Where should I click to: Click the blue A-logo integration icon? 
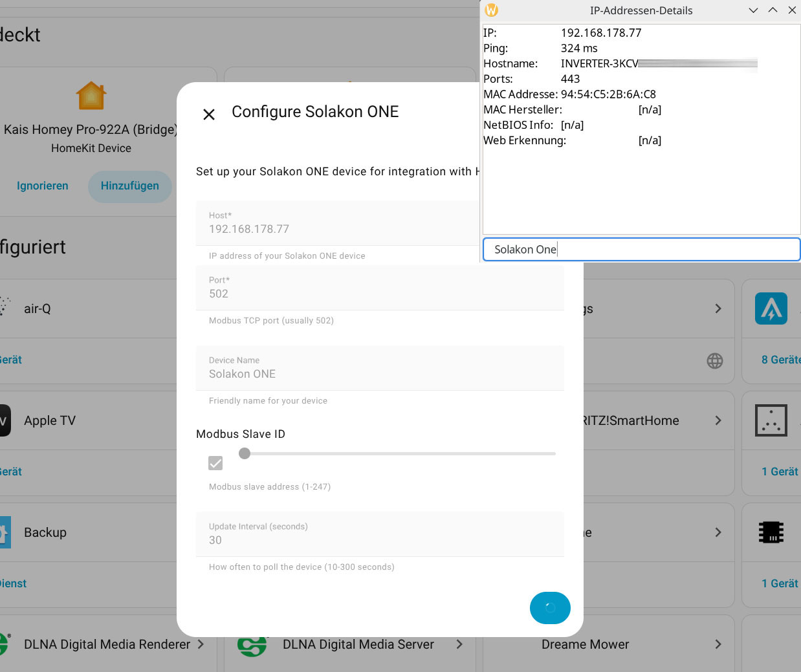pos(771,309)
